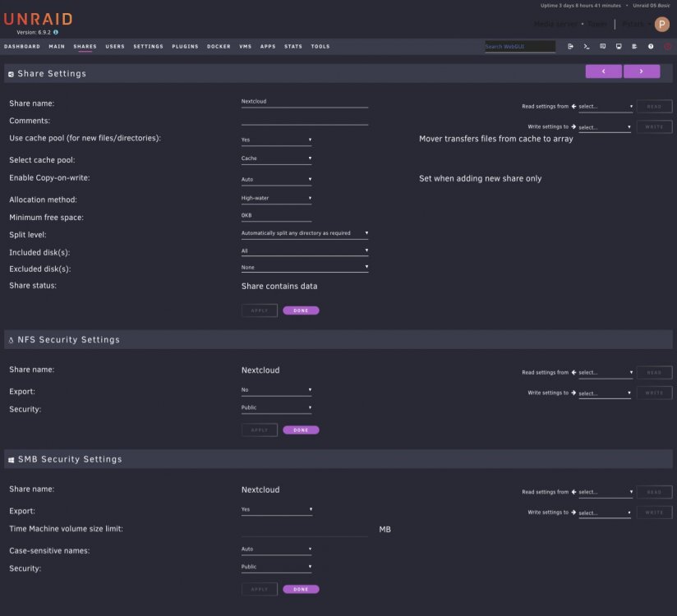The width and height of the screenshot is (677, 616).
Task: Click the info/monitor icon in the top bar
Action: pyautogui.click(x=619, y=46)
